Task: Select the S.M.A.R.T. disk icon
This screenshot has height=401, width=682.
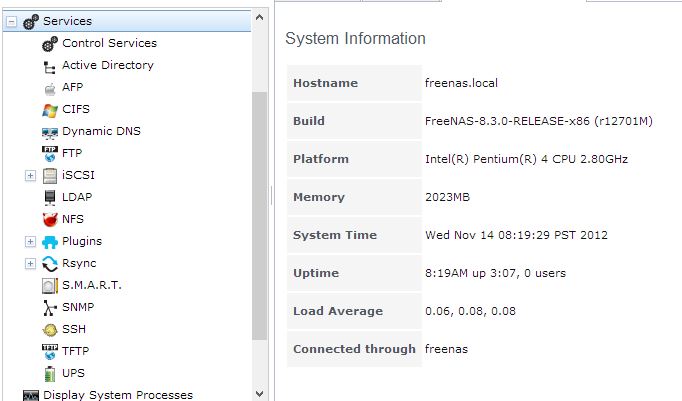Action: [50, 286]
